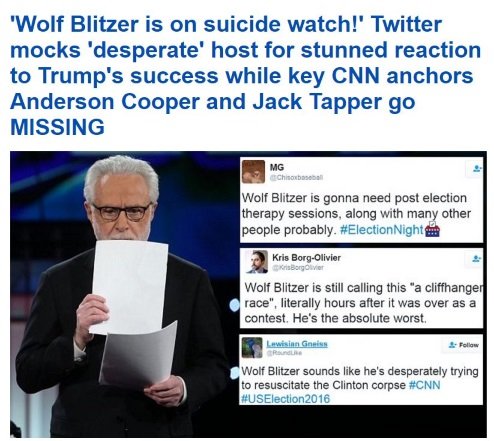Viewport: 494px width, 441px height.
Task: Click the post election therapy tweet text
Action: pyautogui.click(x=356, y=214)
